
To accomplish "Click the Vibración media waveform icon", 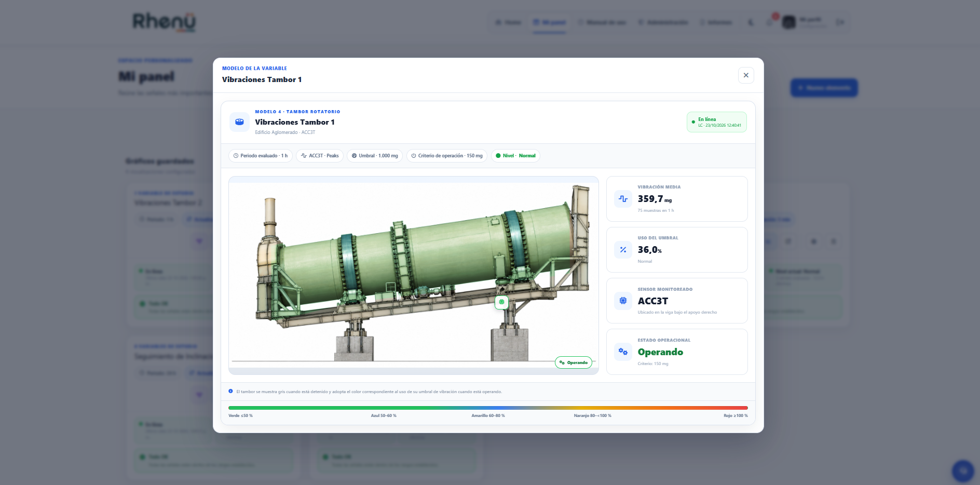I will click(x=623, y=199).
